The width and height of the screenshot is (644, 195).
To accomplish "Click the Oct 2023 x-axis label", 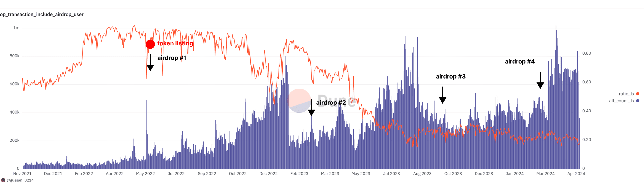I will tap(453, 174).
